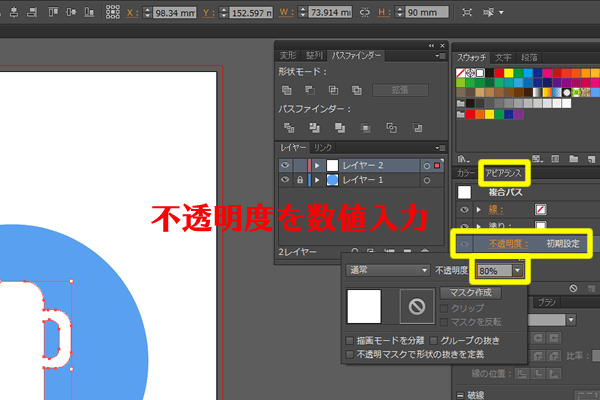Select the red swatch in Swatches top row
The width and height of the screenshot is (600, 400).
(499, 73)
